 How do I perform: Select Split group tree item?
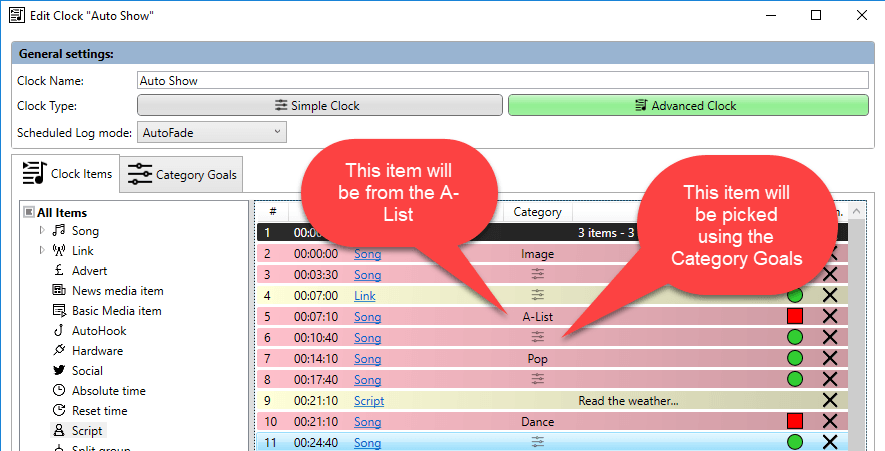(x=101, y=448)
